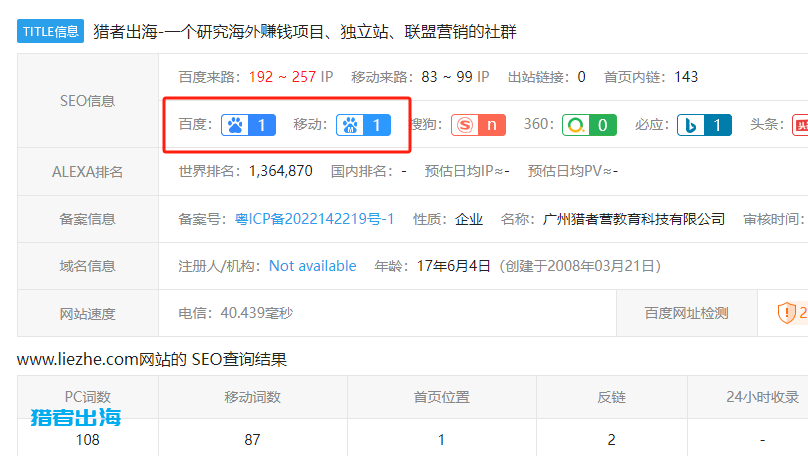This screenshot has width=808, height=456.
Task: Click the mobile Baidu paw weight badge
Action: click(x=363, y=125)
